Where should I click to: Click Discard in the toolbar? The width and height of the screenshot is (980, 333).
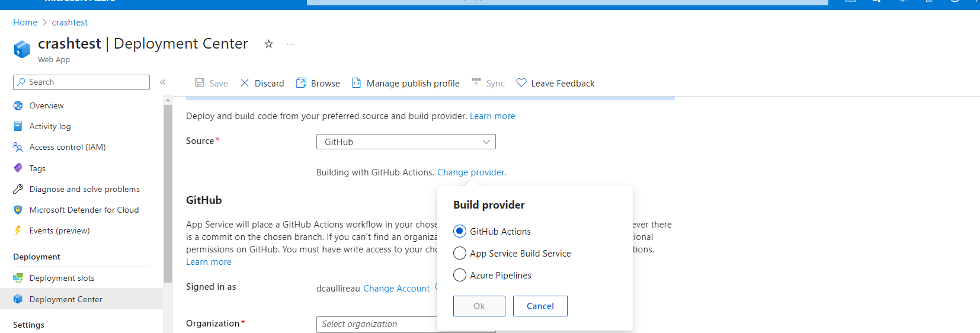(x=262, y=84)
